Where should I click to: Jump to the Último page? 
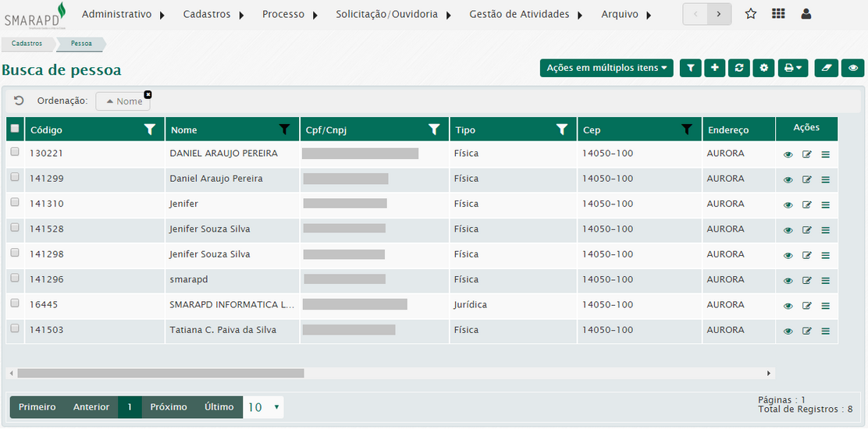pos(219,407)
